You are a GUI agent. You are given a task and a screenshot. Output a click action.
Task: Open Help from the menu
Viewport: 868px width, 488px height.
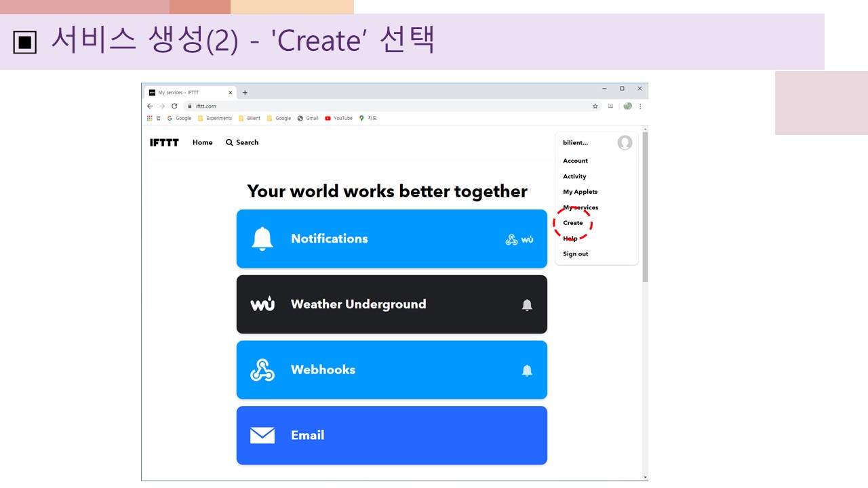pos(570,239)
